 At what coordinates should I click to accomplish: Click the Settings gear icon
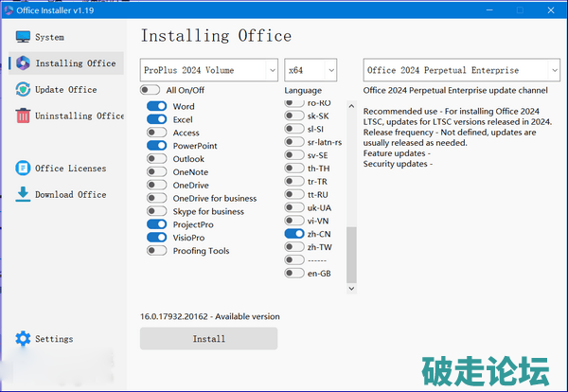click(x=23, y=339)
